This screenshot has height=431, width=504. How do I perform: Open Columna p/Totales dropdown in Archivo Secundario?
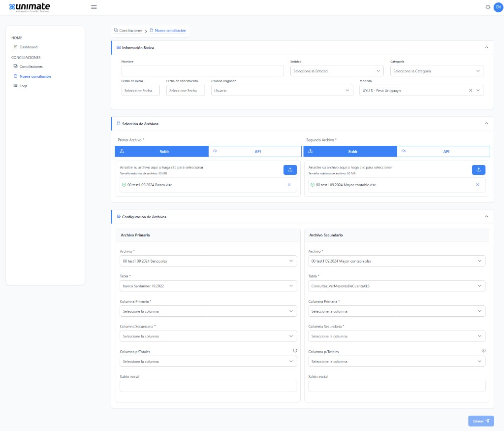tap(397, 362)
